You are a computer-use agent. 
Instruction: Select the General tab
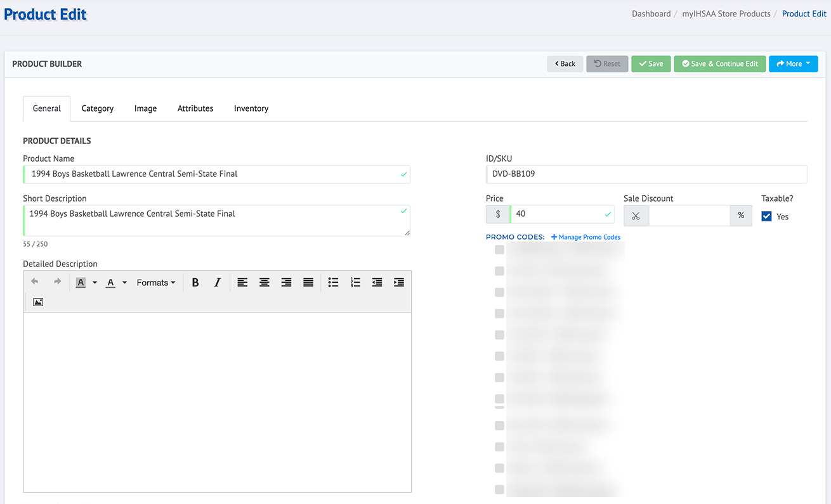click(47, 108)
